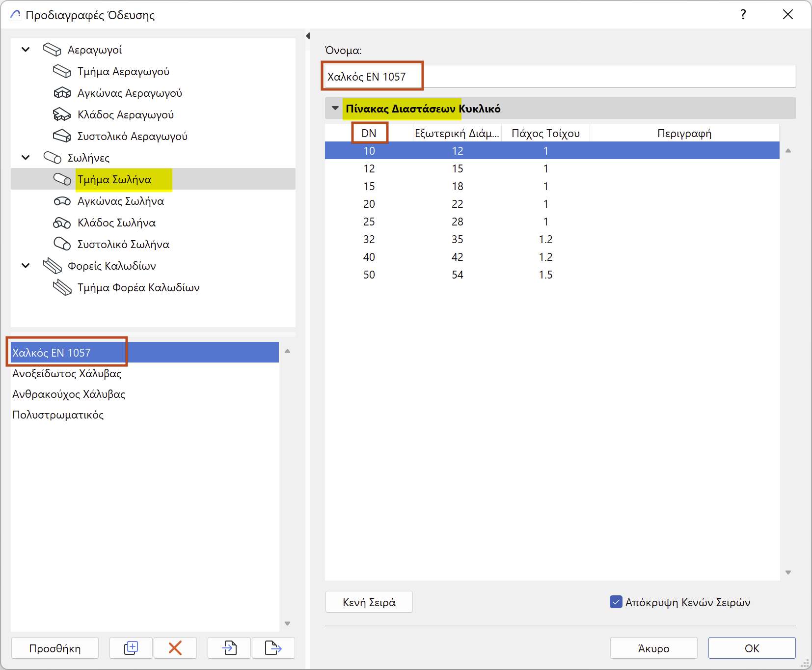Click the Εξωτερική Διάμ... column header
Image resolution: width=812 pixels, height=670 pixels.
coord(457,133)
